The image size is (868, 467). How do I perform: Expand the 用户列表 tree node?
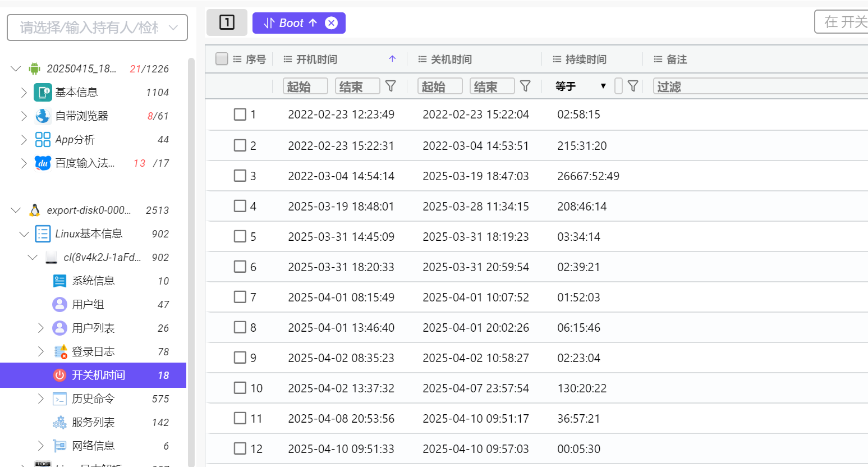click(x=40, y=328)
